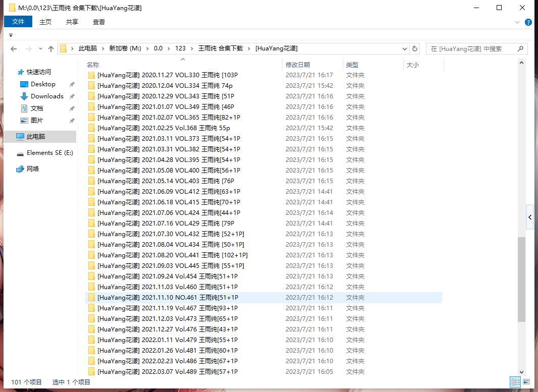
Task: Select folder icon of Vol.489 王雨纯[57+1P
Action: (91, 372)
